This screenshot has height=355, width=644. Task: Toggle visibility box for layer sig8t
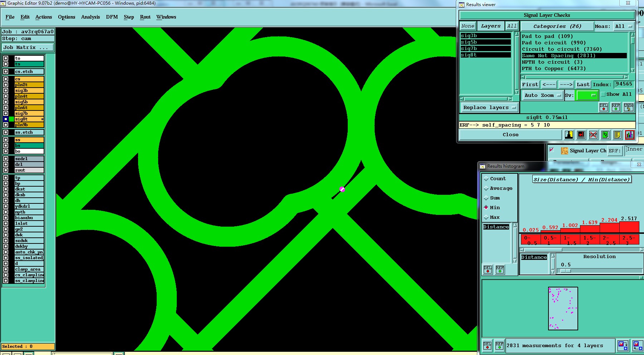tap(6, 119)
